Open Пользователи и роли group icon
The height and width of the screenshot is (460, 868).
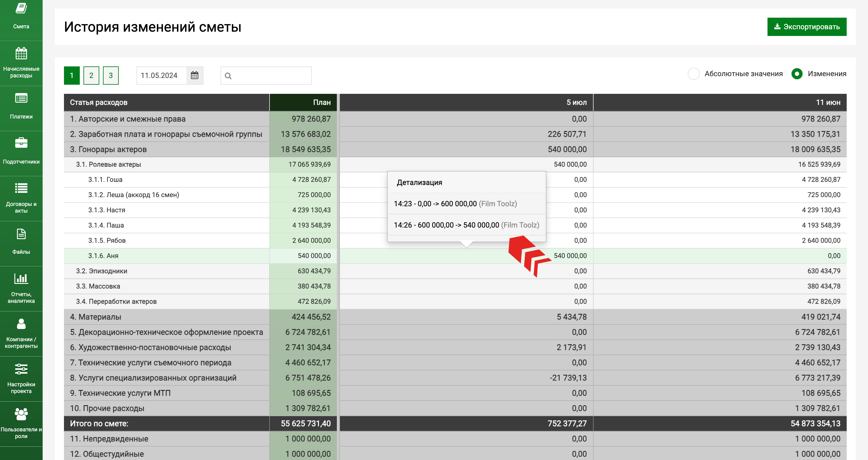[x=21, y=414]
